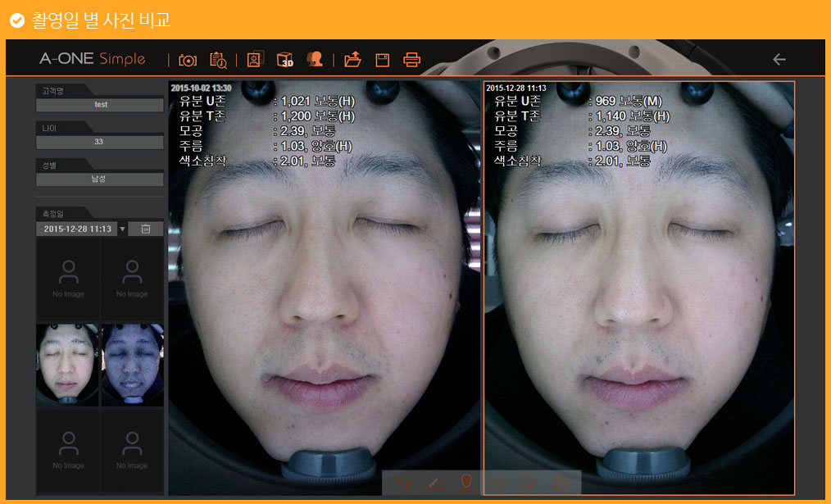Click the '1,140 보통(H)' T-zone value
The height and width of the screenshot is (504, 831).
pyautogui.click(x=632, y=116)
